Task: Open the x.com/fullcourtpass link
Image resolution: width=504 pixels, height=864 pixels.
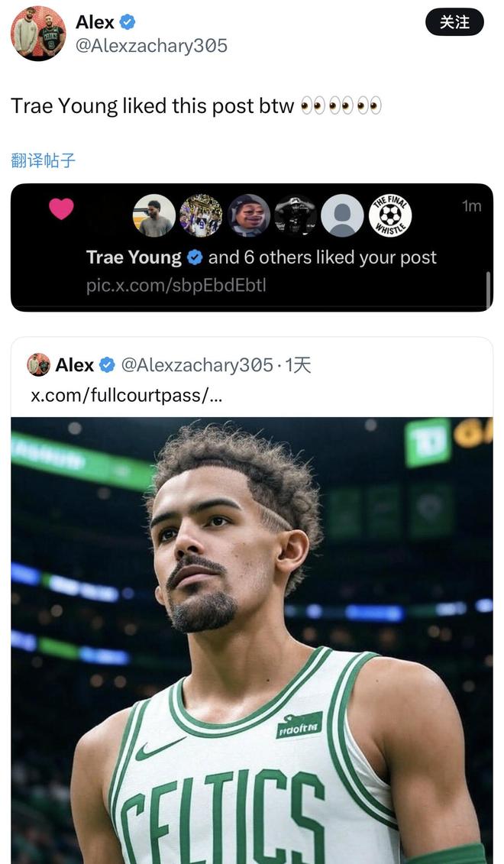Action: point(126,395)
